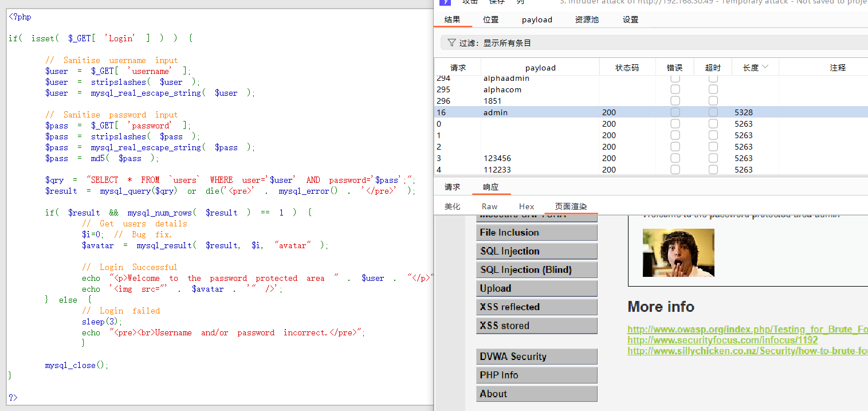Open the sillychicken.co.nz link
Image resolution: width=868 pixels, height=411 pixels.
point(748,351)
